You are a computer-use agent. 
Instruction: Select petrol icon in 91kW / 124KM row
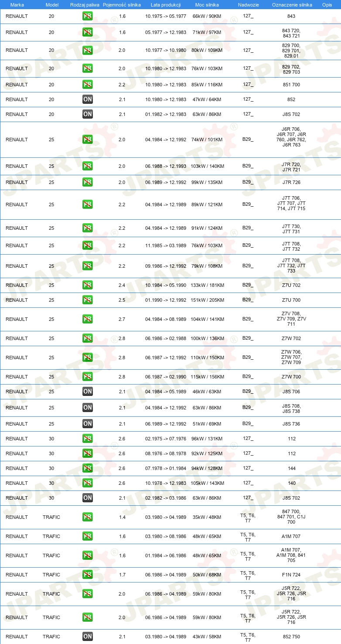(87, 228)
